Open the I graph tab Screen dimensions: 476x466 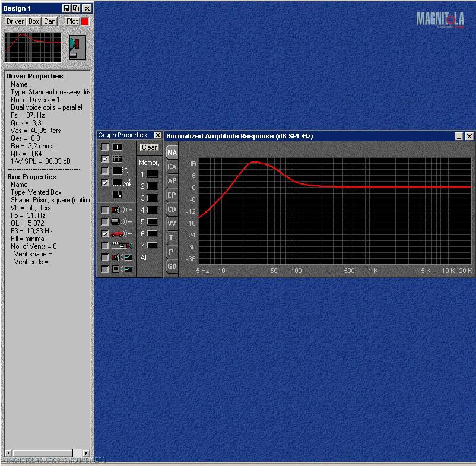pyautogui.click(x=172, y=238)
